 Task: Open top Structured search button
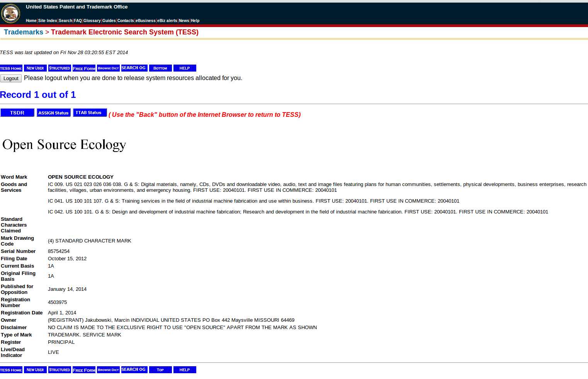(x=59, y=68)
